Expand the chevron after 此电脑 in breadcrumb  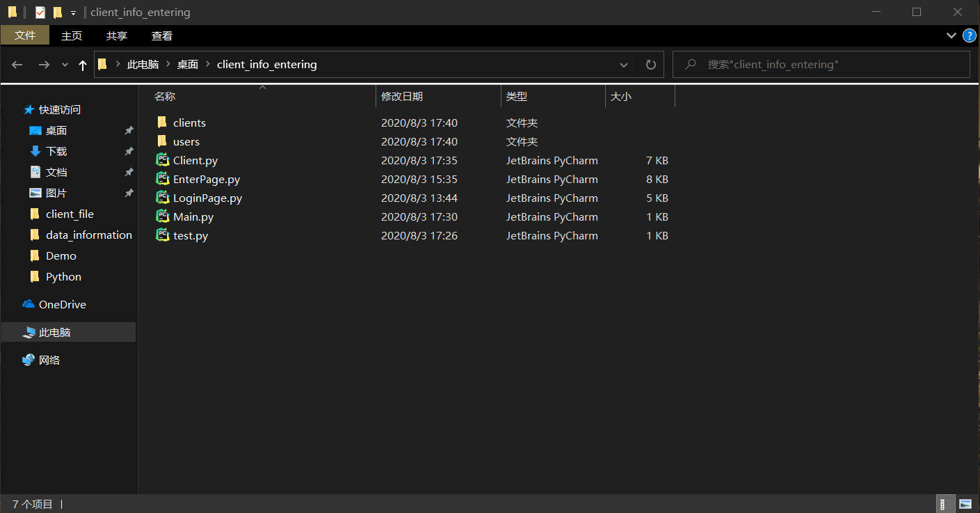coord(168,65)
